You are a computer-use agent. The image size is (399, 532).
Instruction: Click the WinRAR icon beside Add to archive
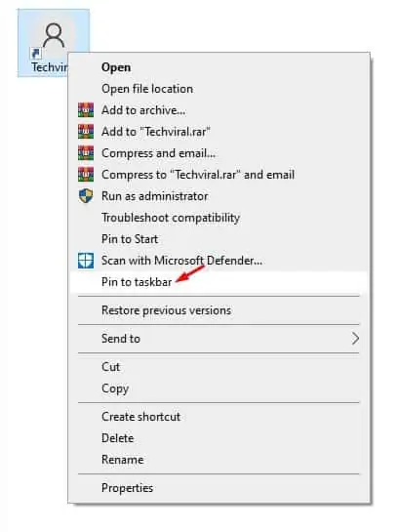click(86, 110)
